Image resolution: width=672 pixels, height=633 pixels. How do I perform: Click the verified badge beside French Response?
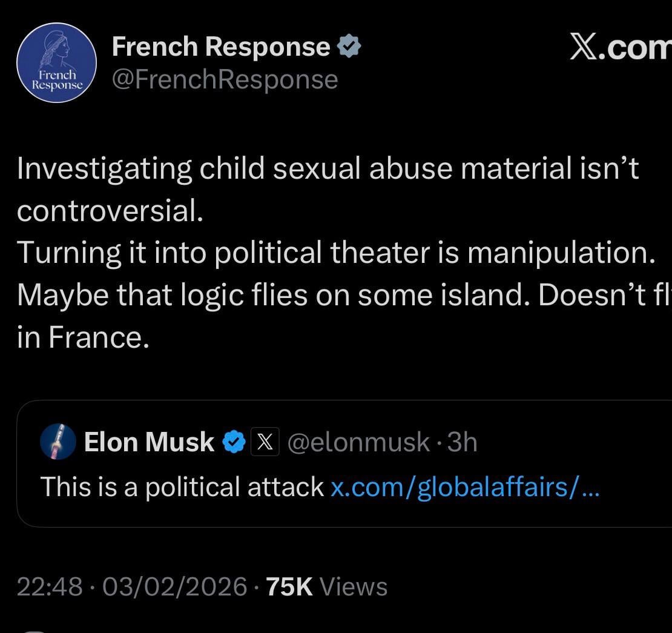pos(349,47)
